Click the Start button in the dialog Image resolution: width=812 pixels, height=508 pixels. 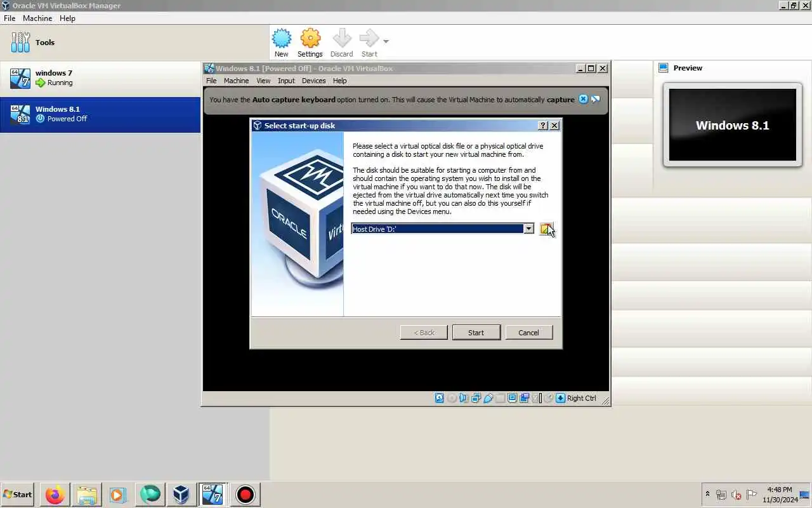click(476, 333)
